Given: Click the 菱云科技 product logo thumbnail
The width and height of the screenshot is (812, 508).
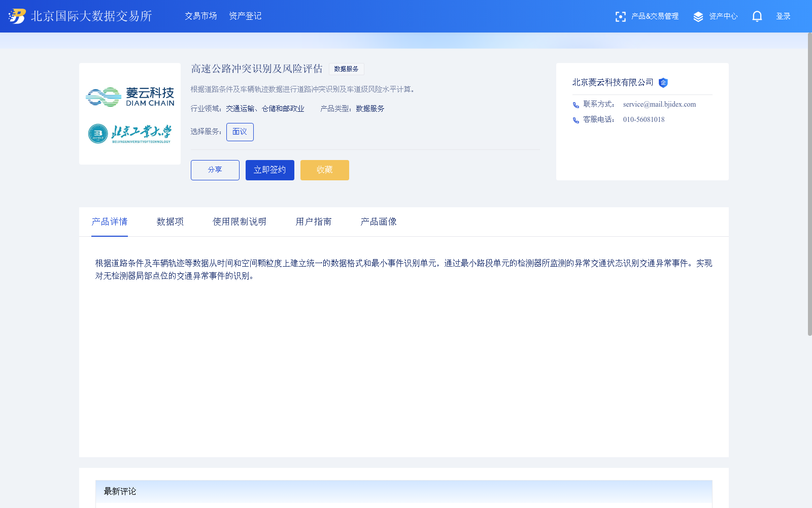Looking at the screenshot, I should tap(130, 97).
